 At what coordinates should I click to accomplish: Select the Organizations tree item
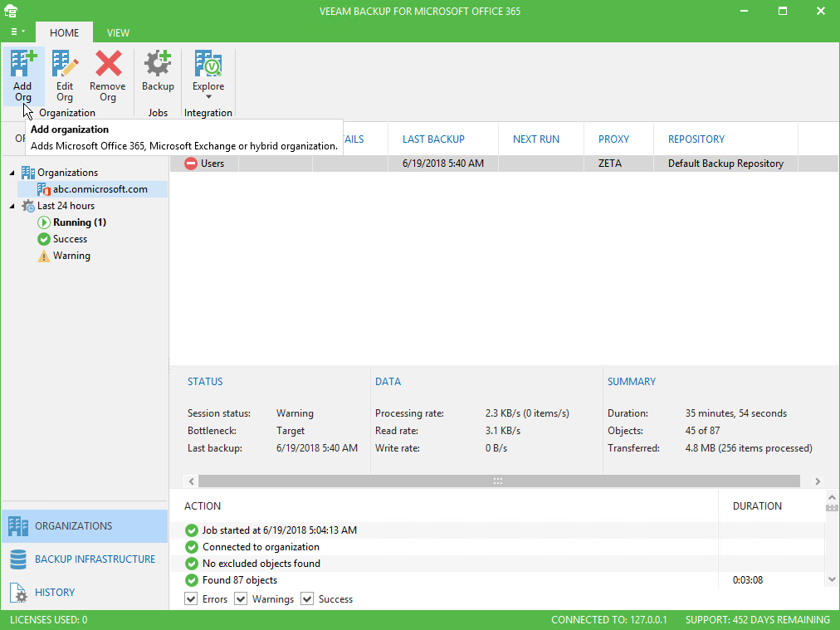(67, 173)
